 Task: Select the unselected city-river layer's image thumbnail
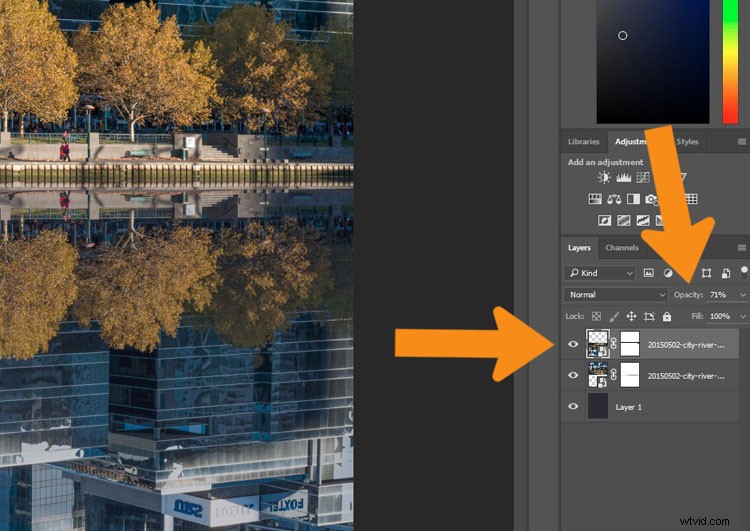[x=598, y=375]
